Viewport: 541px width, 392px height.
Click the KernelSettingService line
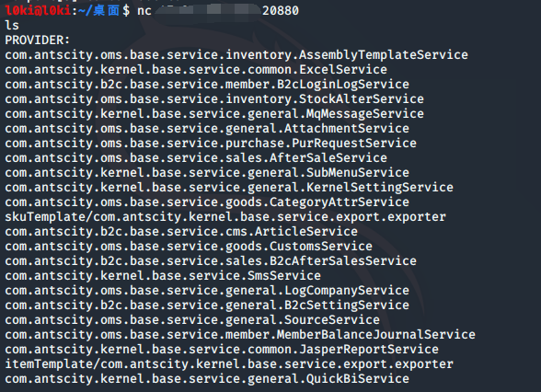pos(229,188)
